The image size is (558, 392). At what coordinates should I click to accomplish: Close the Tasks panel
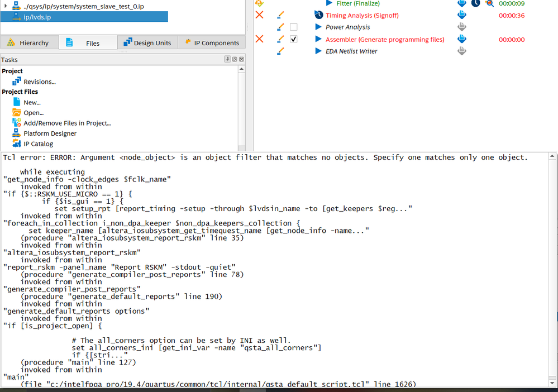click(242, 59)
